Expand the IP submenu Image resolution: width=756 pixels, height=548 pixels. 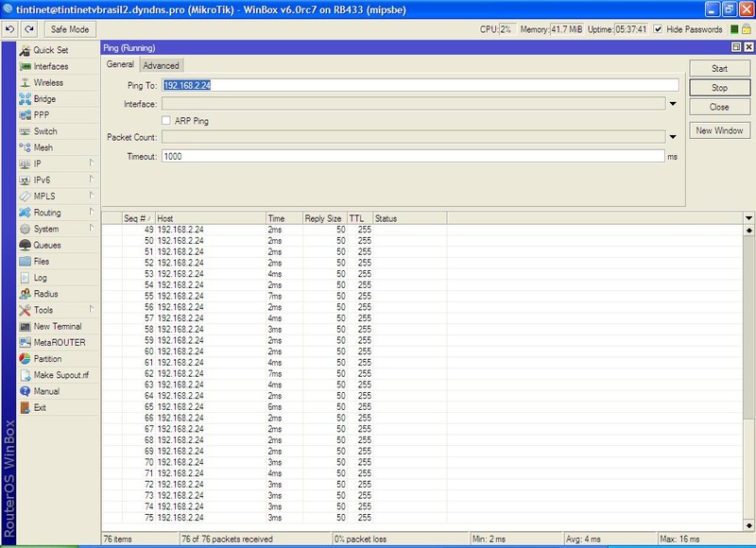91,163
